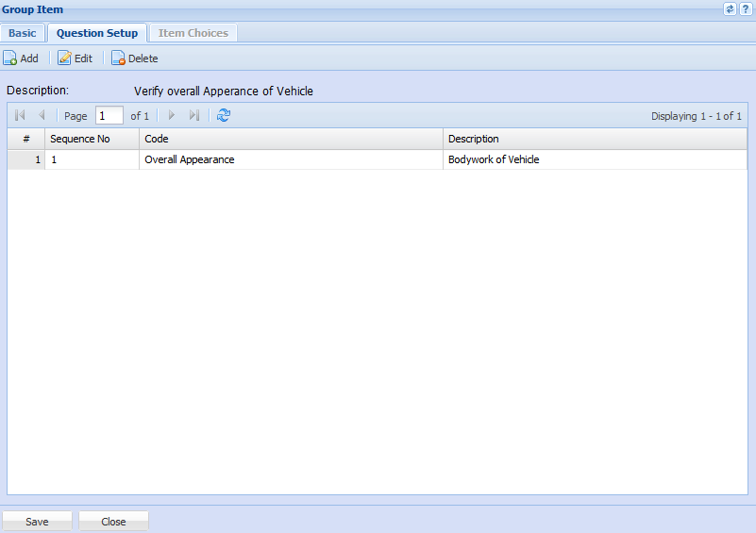
Task: Go to first page of grid
Action: [x=21, y=116]
